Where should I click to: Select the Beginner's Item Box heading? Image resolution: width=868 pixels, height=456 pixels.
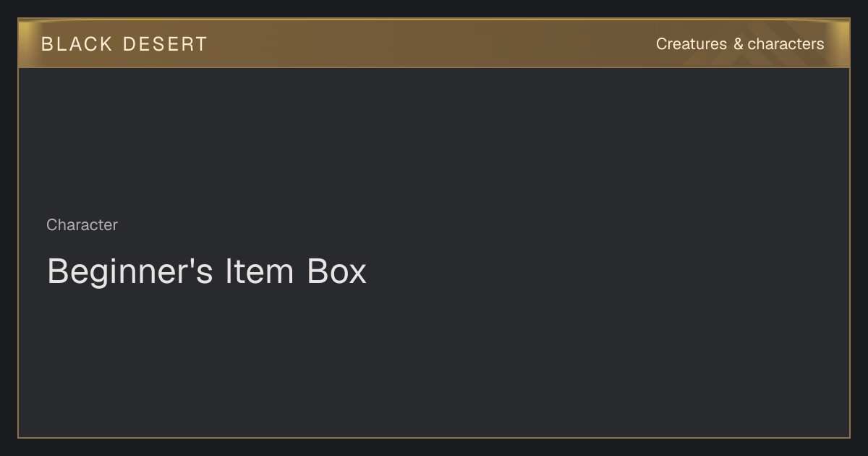point(207,271)
